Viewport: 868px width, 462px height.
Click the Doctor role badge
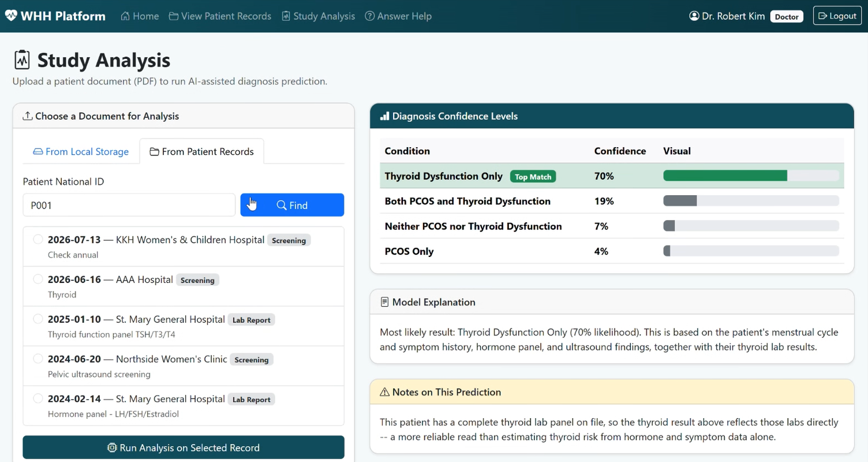click(787, 17)
